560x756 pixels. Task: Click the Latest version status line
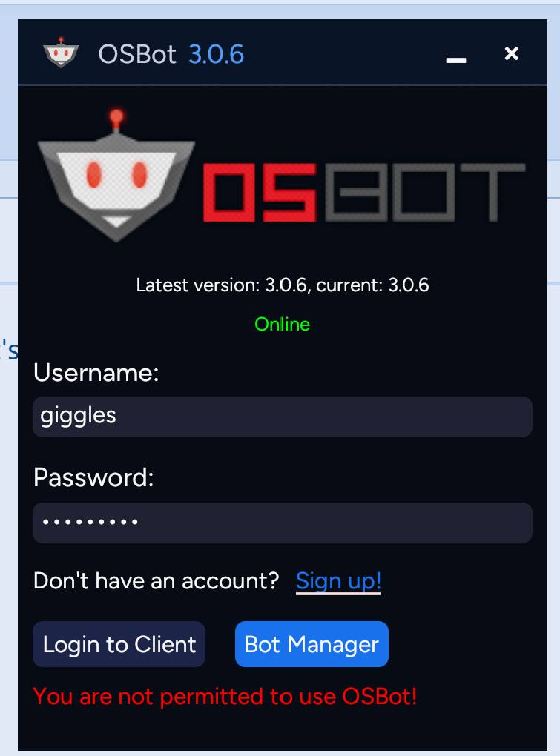click(282, 285)
